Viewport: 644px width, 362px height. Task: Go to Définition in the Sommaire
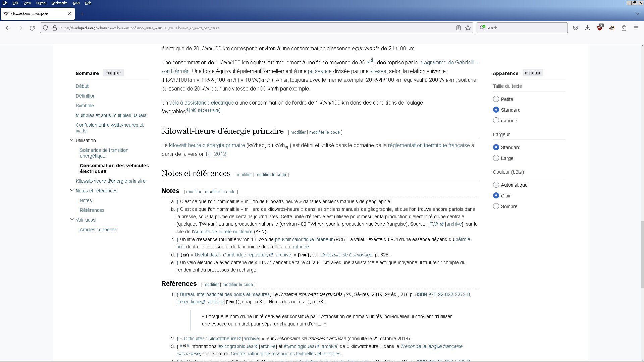(86, 96)
